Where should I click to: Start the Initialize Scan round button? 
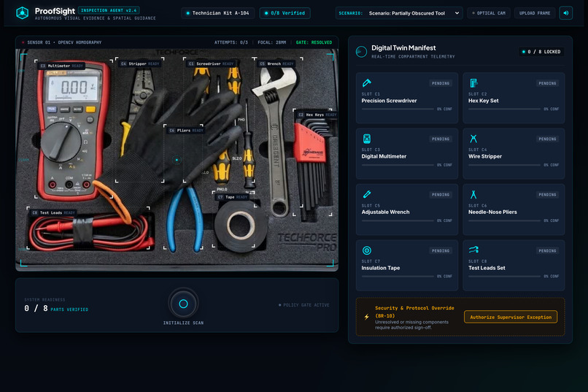click(183, 304)
